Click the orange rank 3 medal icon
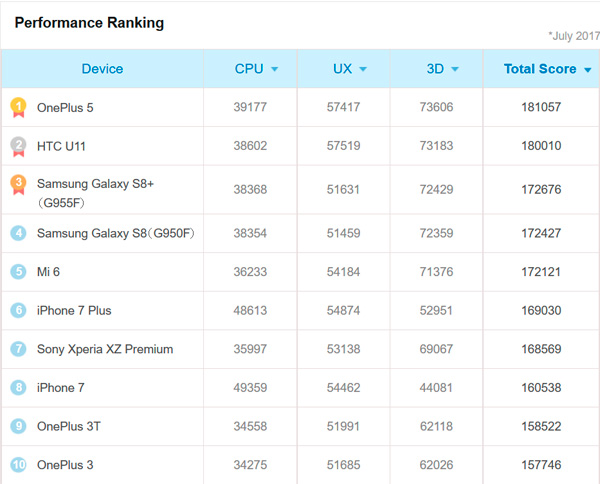600x484 pixels. 18,184
